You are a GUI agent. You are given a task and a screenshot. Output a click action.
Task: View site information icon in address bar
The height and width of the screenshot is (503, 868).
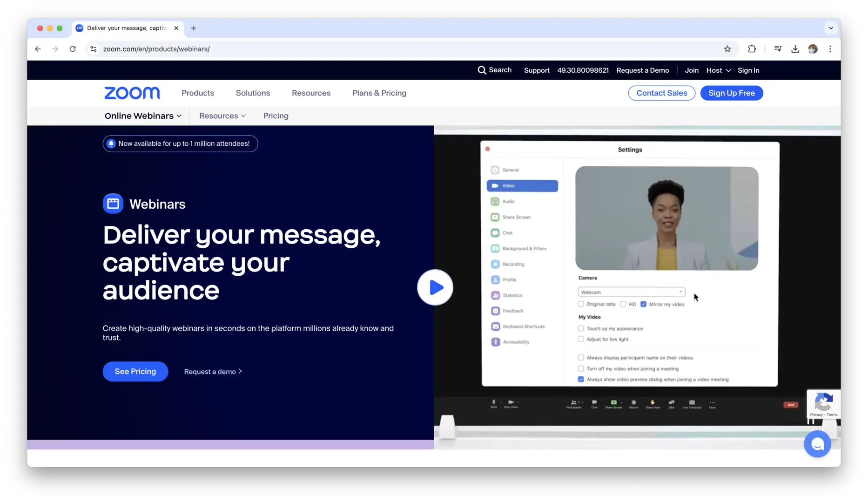pos(94,49)
